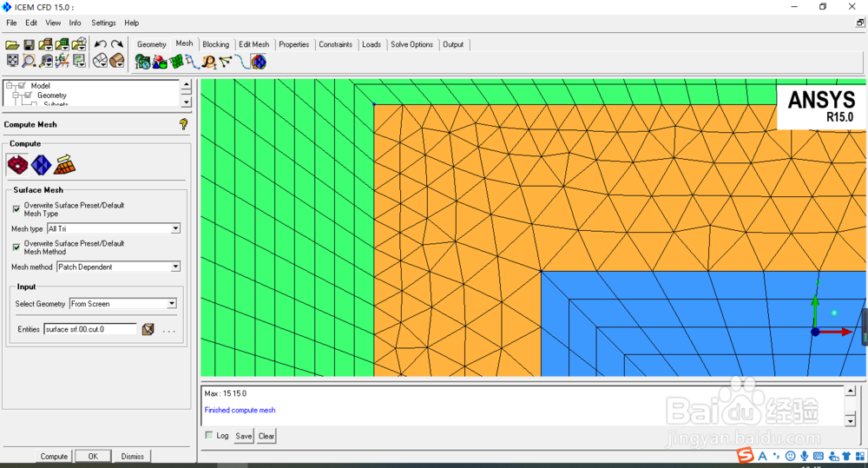The height and width of the screenshot is (468, 868).
Task: Undo the last action
Action: [x=100, y=44]
